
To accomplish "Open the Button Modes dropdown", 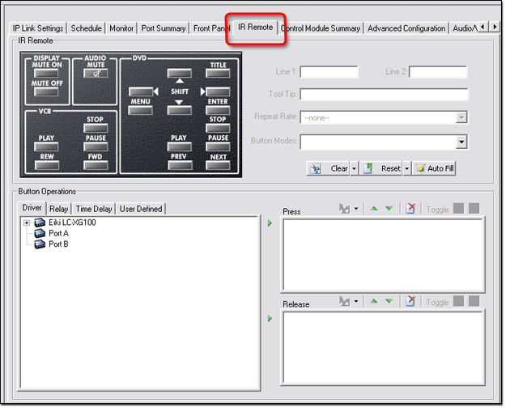I will 461,142.
